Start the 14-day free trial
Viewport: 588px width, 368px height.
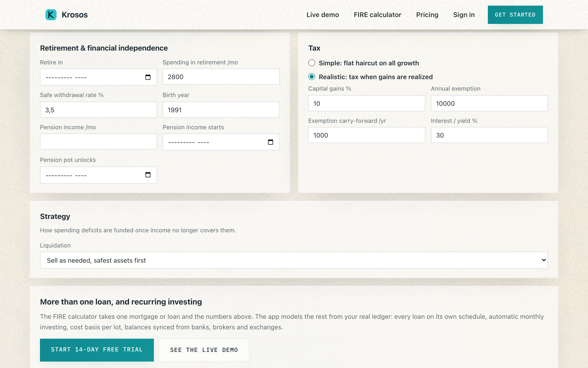pos(97,350)
